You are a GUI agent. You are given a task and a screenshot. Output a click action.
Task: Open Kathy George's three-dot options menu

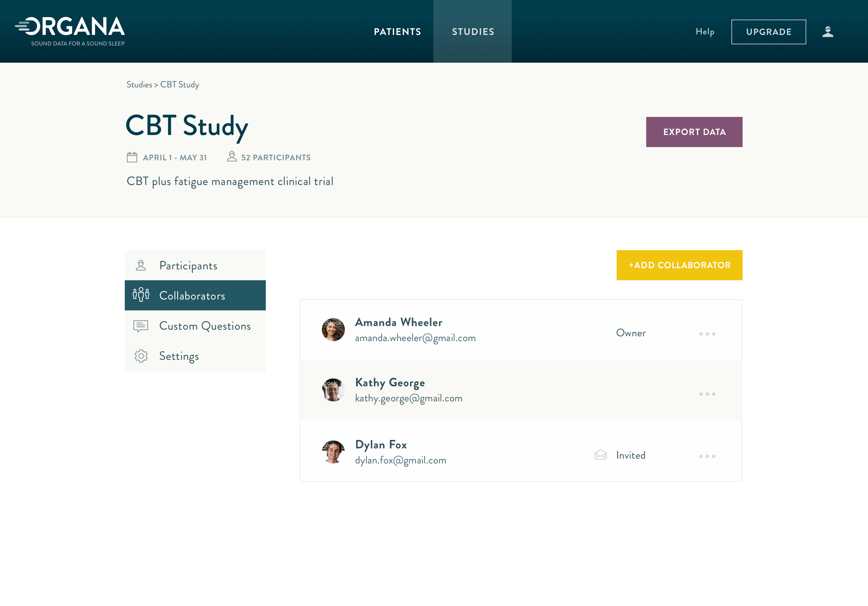click(x=707, y=394)
